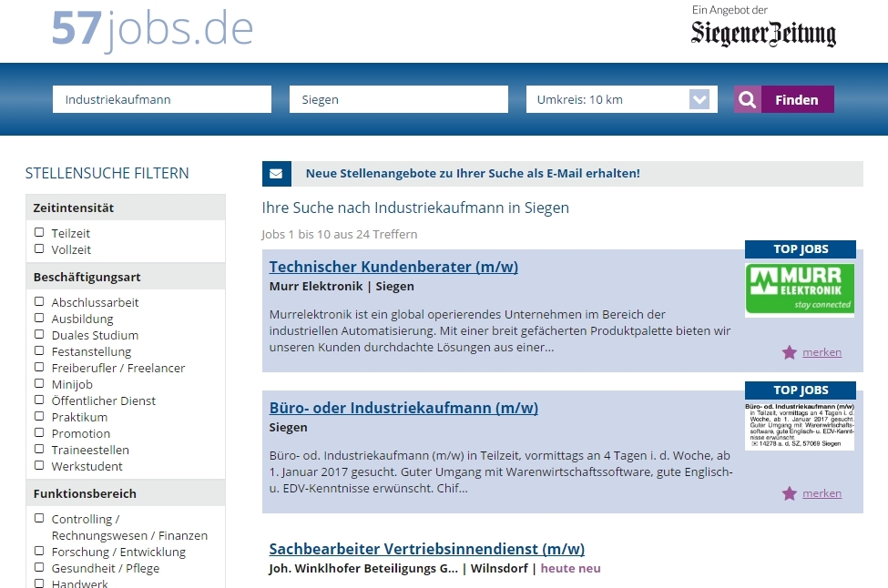
Task: Check the Werkstudent checkbox
Action: [x=39, y=465]
